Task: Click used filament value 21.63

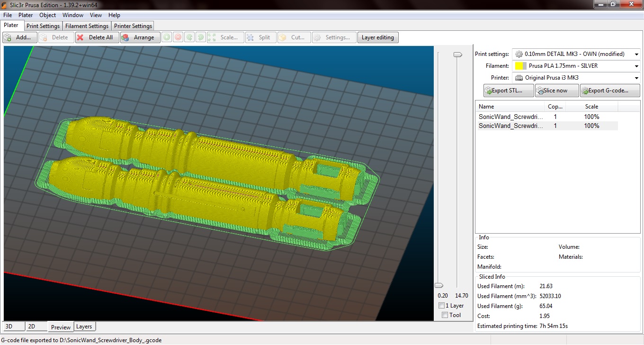Action: click(x=546, y=286)
